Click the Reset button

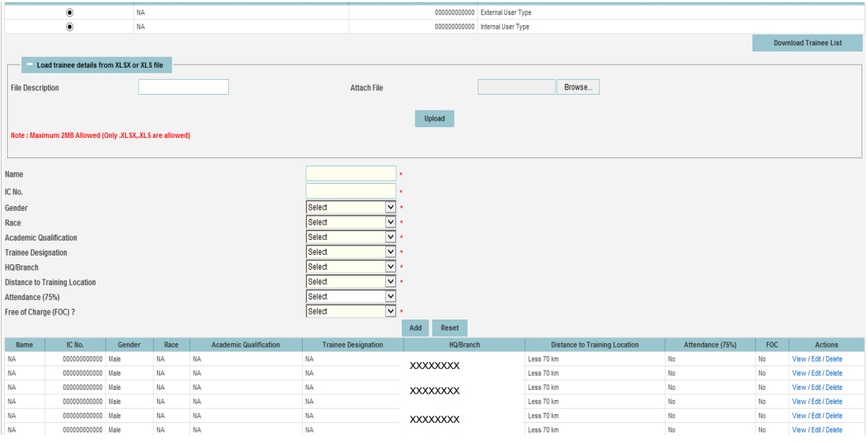[449, 327]
